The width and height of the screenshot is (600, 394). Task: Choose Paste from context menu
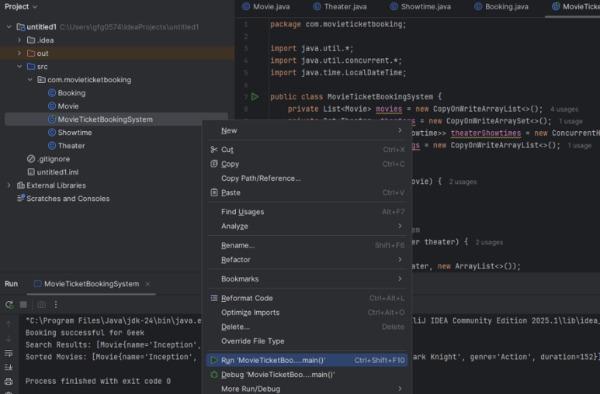click(x=307, y=193)
